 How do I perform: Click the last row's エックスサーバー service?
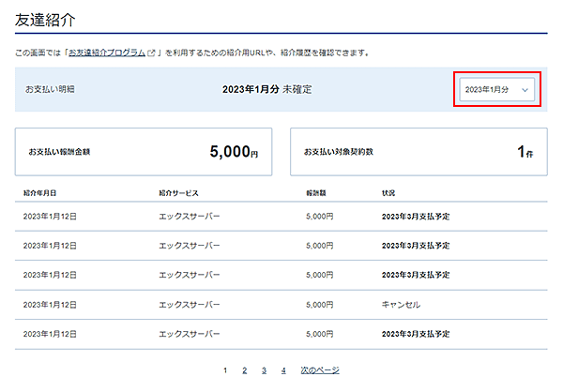(190, 334)
